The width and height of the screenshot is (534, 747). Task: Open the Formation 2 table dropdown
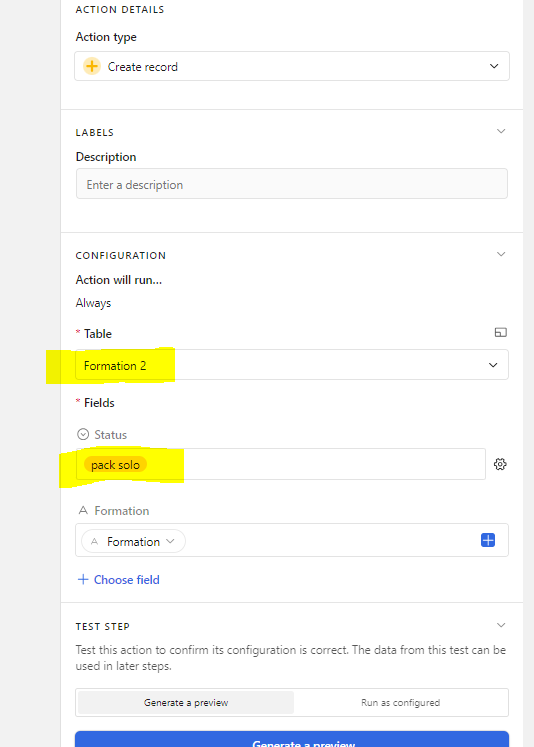[x=292, y=365]
